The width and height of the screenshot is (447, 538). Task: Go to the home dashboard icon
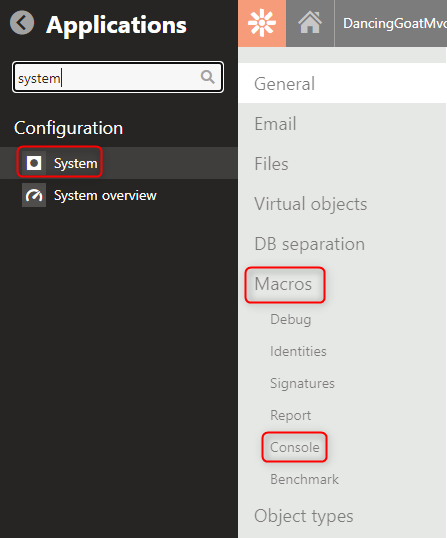pyautogui.click(x=310, y=23)
